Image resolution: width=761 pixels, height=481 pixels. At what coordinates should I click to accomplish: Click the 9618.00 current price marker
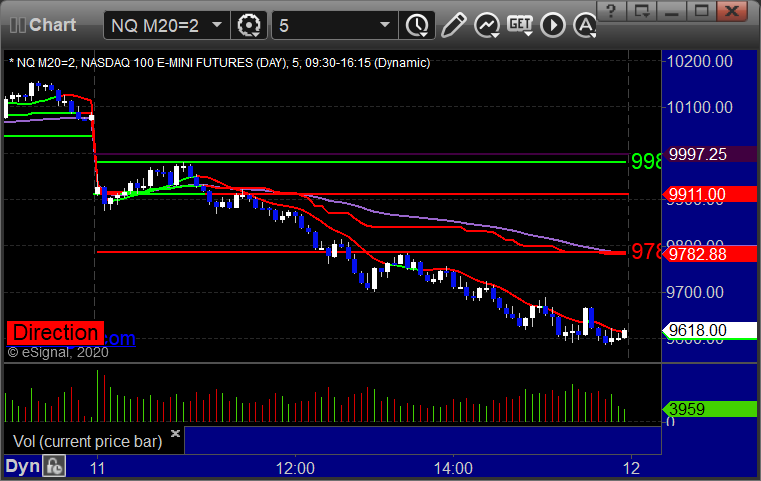click(710, 331)
